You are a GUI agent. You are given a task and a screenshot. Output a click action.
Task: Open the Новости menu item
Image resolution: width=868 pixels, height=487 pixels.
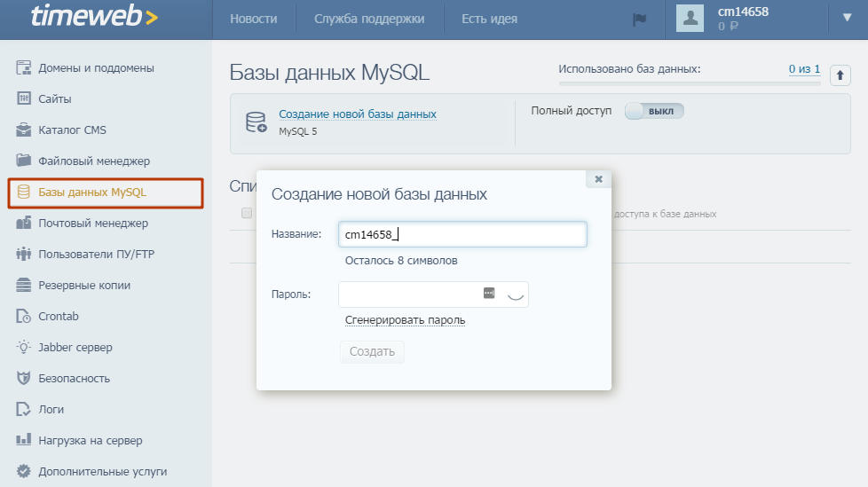pyautogui.click(x=253, y=19)
